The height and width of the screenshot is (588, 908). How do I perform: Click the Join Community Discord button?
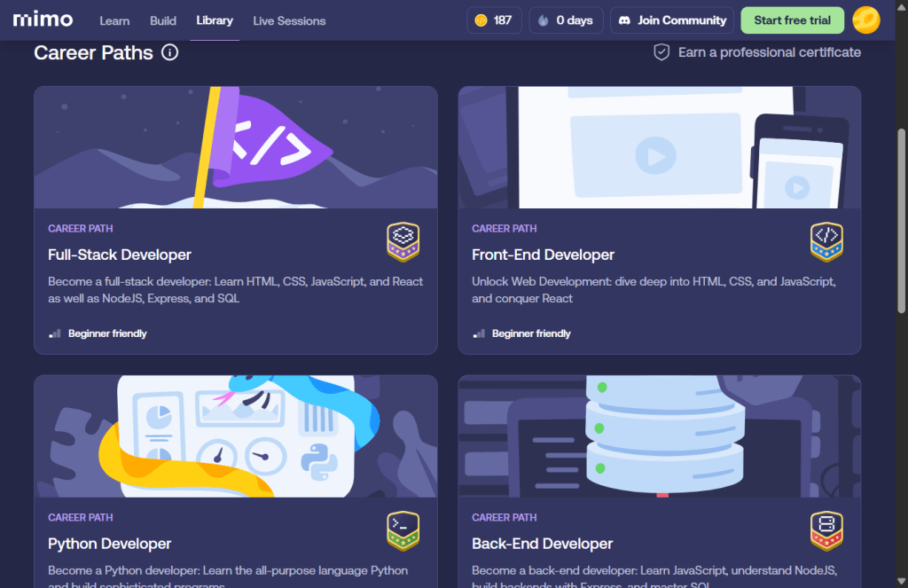point(671,20)
